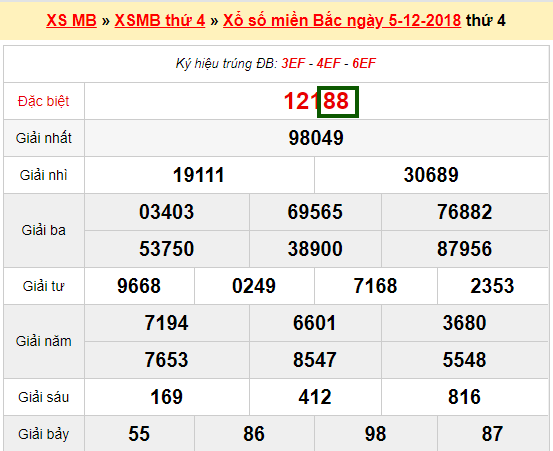Click the Giải bảy number 87

point(492,434)
